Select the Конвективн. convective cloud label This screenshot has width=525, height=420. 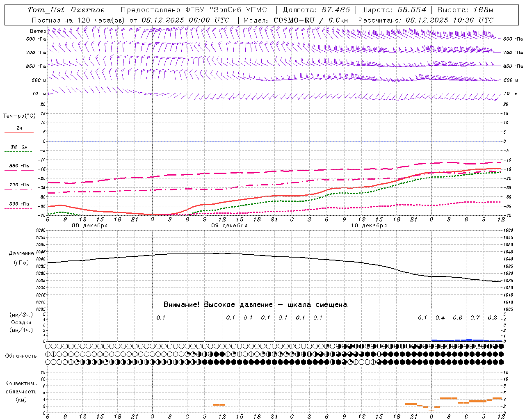pyautogui.click(x=21, y=383)
